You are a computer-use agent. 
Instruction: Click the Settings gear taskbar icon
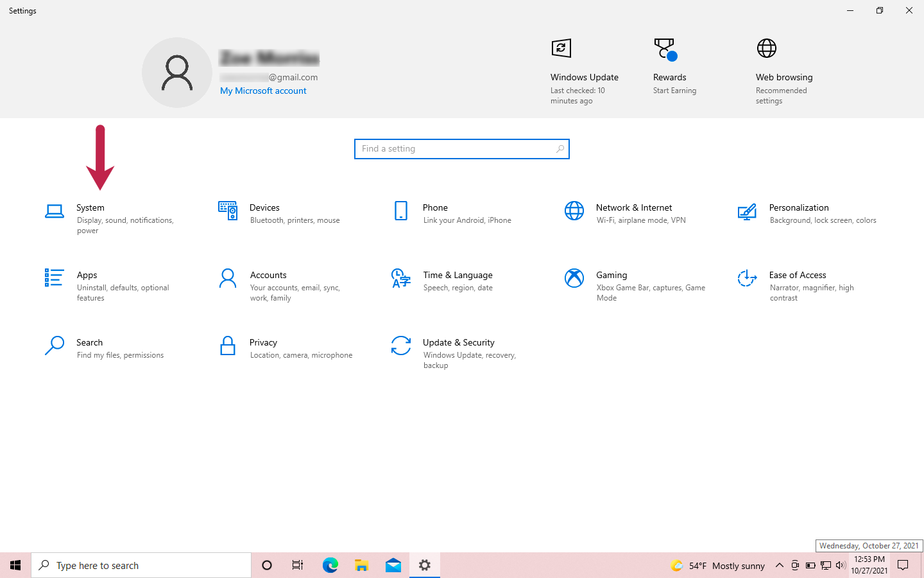coord(425,565)
